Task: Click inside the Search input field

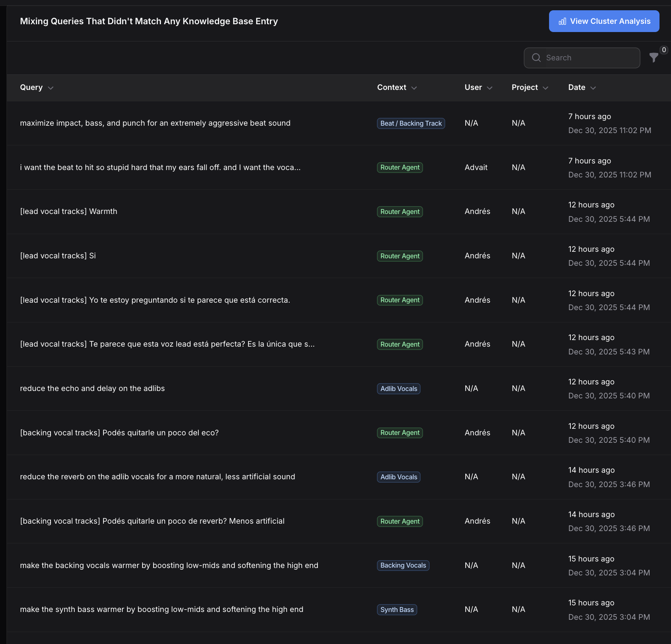Action: pyautogui.click(x=582, y=57)
